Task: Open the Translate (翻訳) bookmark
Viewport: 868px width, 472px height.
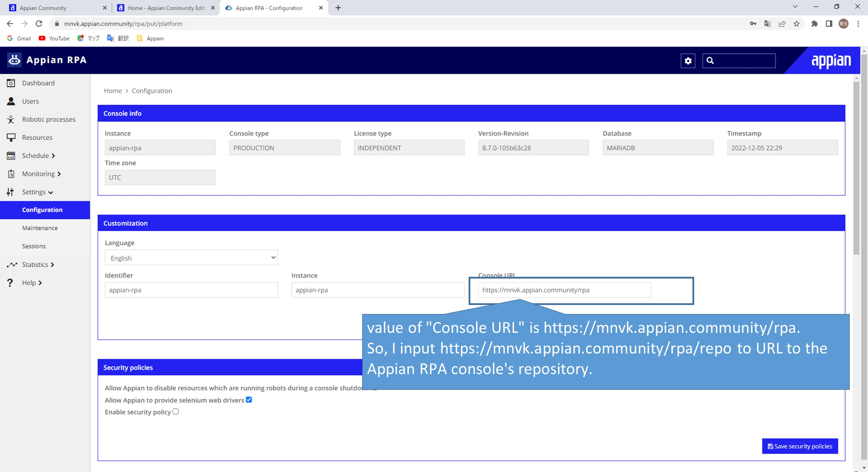Action: tap(118, 38)
